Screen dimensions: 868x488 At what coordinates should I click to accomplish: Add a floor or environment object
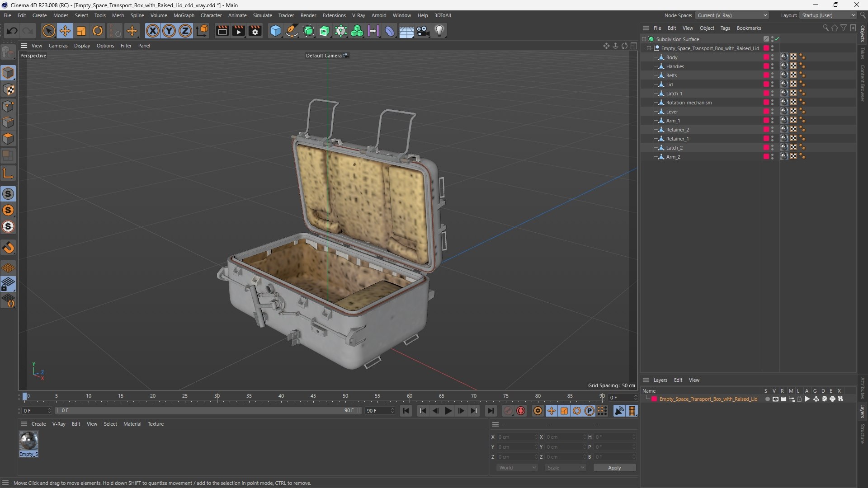(x=406, y=31)
